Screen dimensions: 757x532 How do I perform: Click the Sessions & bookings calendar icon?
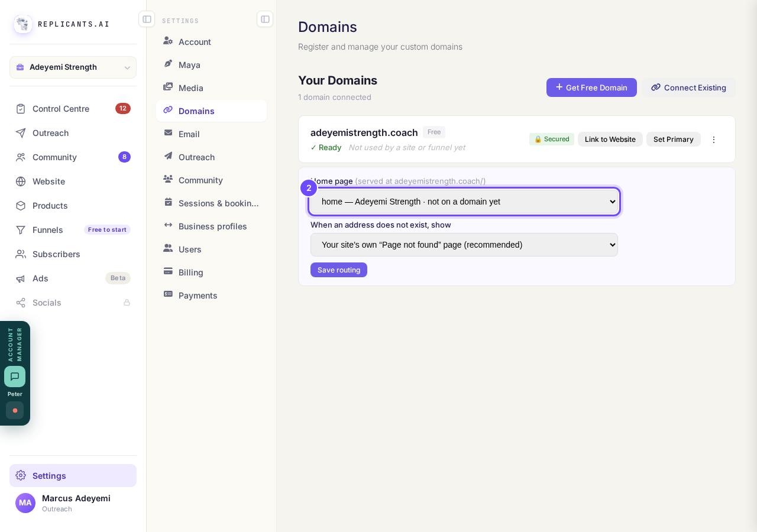[x=168, y=202]
